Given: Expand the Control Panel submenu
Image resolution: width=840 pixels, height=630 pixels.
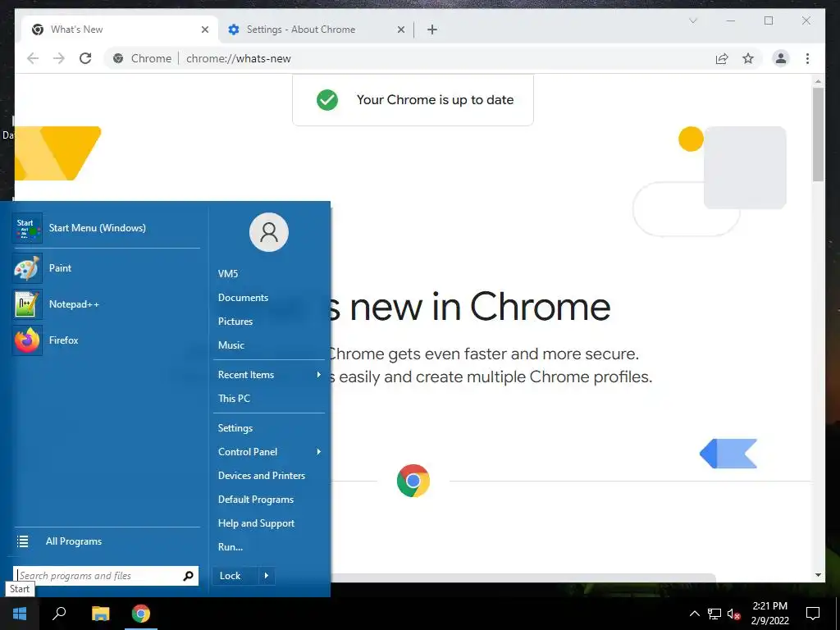Looking at the screenshot, I should click(x=269, y=452).
